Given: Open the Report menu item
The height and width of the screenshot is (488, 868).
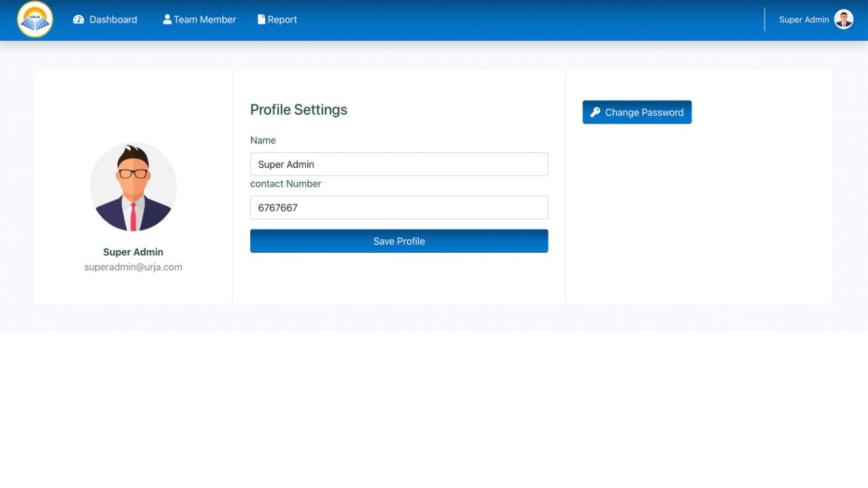Looking at the screenshot, I should pos(277,20).
